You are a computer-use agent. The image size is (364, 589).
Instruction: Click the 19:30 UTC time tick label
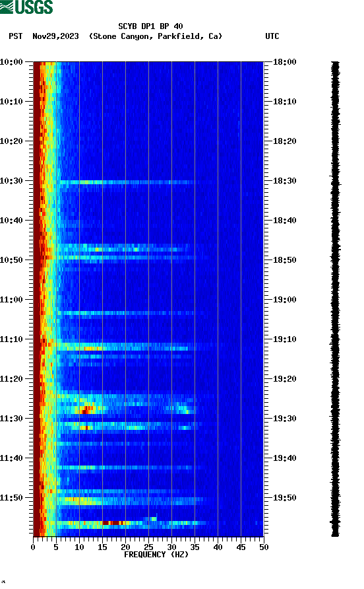point(284,419)
